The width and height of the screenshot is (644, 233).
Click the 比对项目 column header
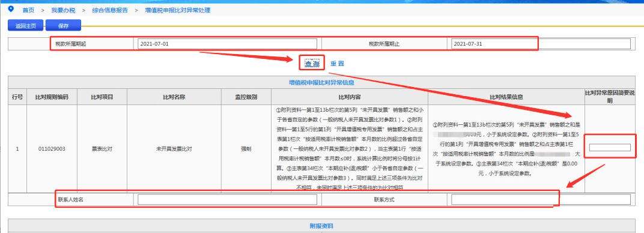[102, 97]
